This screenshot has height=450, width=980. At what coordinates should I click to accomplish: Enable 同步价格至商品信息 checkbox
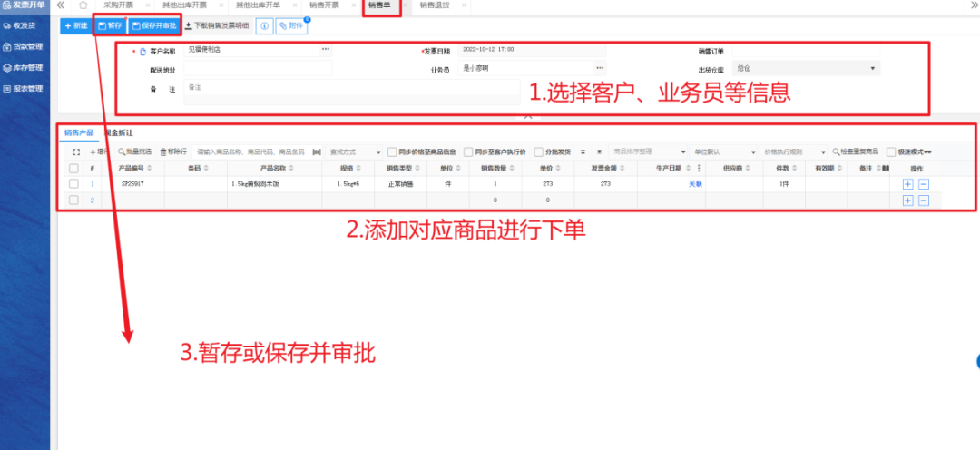click(392, 152)
